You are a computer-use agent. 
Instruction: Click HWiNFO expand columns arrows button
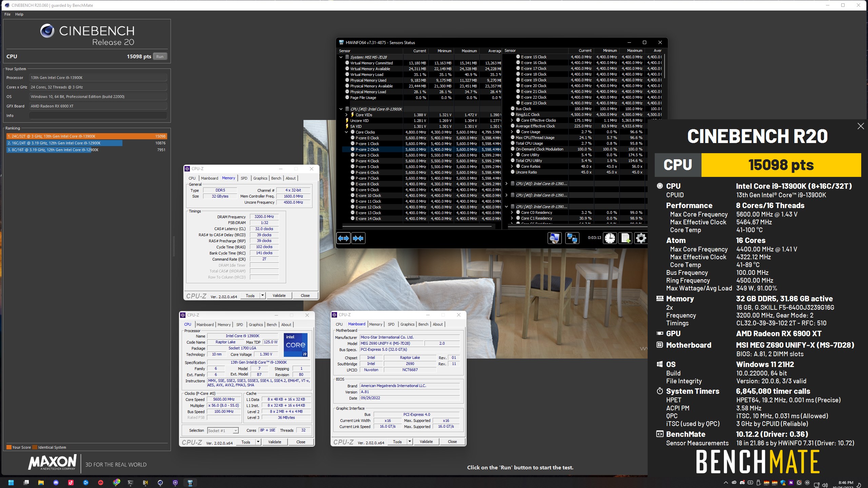343,238
